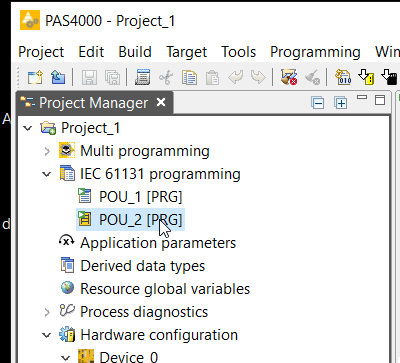This screenshot has height=363, width=400.
Task: Open the Tools menu
Action: (x=239, y=52)
